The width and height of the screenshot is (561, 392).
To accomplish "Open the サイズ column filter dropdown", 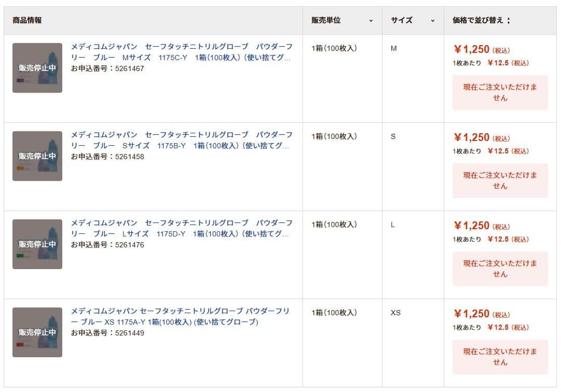I will coord(433,20).
